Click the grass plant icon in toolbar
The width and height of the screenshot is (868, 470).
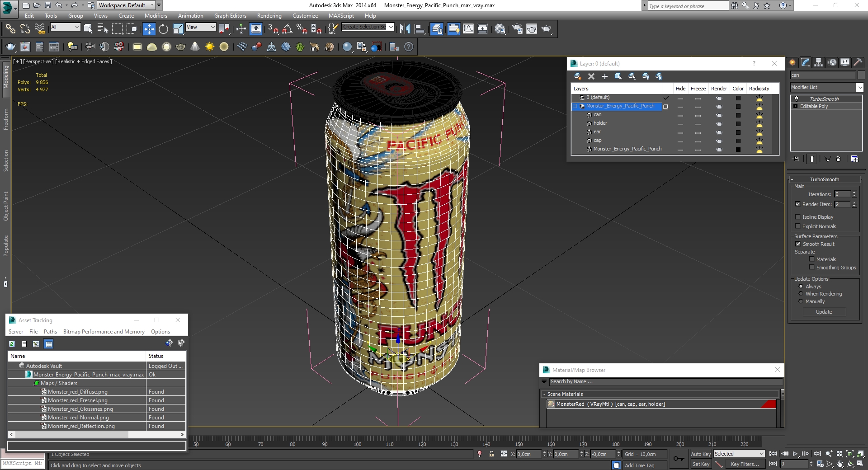point(300,47)
